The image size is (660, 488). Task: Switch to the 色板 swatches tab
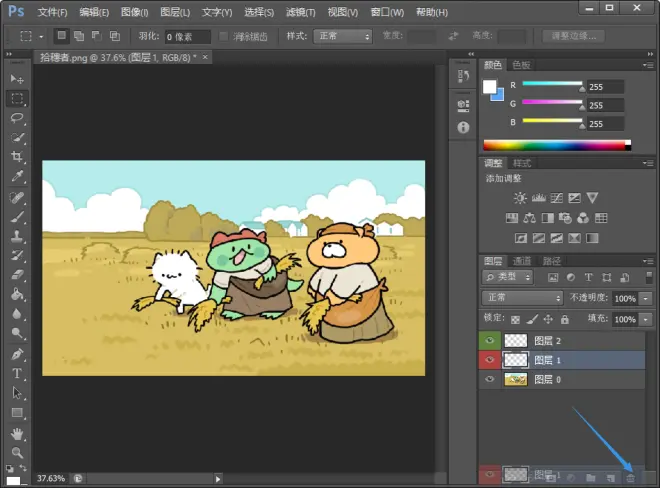[x=521, y=65]
